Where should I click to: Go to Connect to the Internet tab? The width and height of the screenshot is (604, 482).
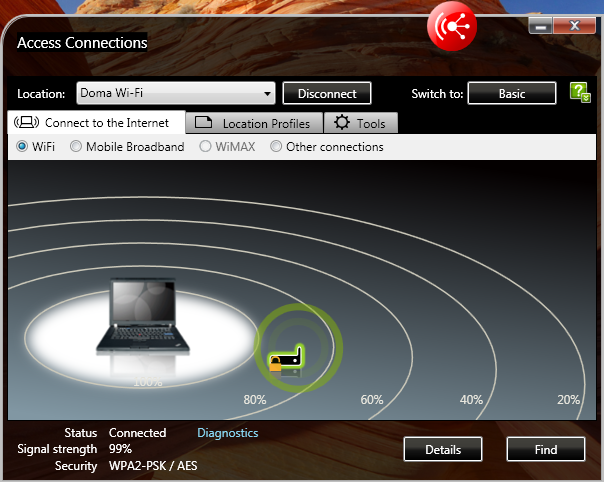97,123
